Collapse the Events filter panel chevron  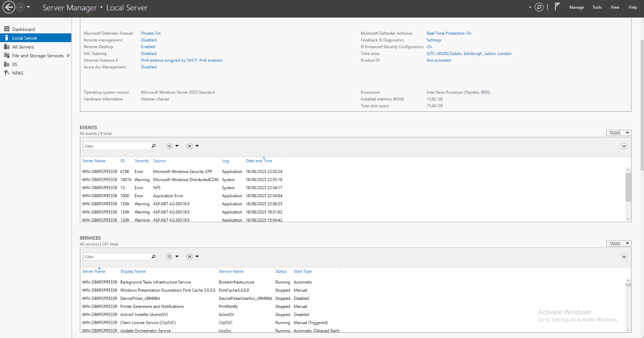click(x=624, y=146)
